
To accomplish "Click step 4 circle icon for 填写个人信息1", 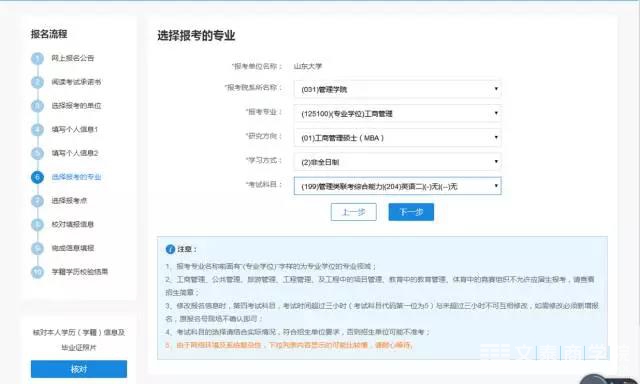I will pyautogui.click(x=37, y=130).
